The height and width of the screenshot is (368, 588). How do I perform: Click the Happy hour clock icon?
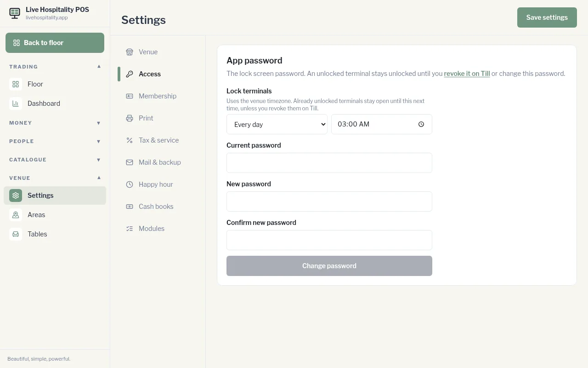130,184
